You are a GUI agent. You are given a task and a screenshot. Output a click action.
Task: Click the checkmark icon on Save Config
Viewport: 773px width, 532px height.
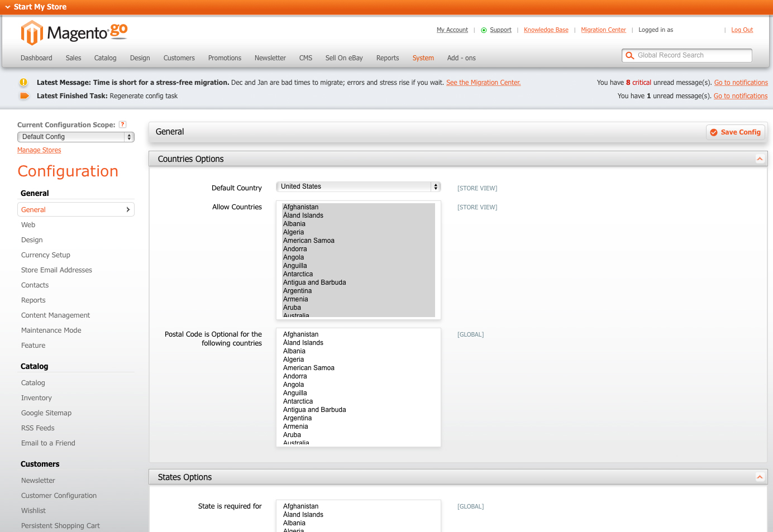(714, 132)
